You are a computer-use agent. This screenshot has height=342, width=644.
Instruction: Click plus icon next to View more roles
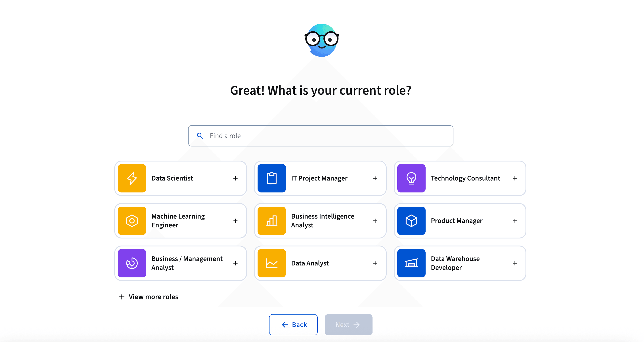[122, 297]
